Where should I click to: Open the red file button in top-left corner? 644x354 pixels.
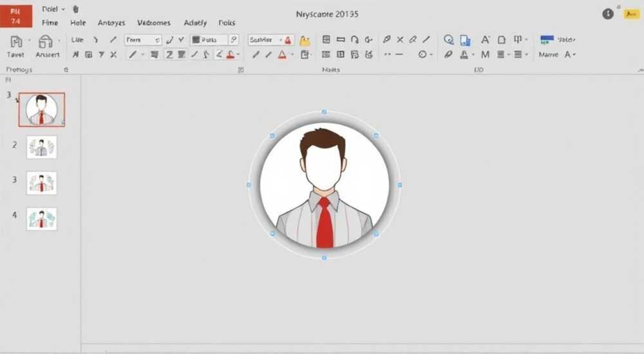pos(16,15)
